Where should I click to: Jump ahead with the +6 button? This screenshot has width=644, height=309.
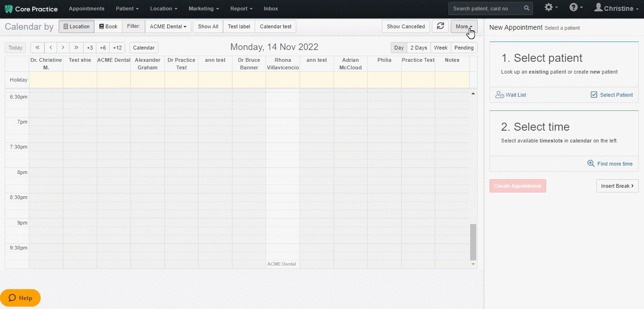(103, 48)
